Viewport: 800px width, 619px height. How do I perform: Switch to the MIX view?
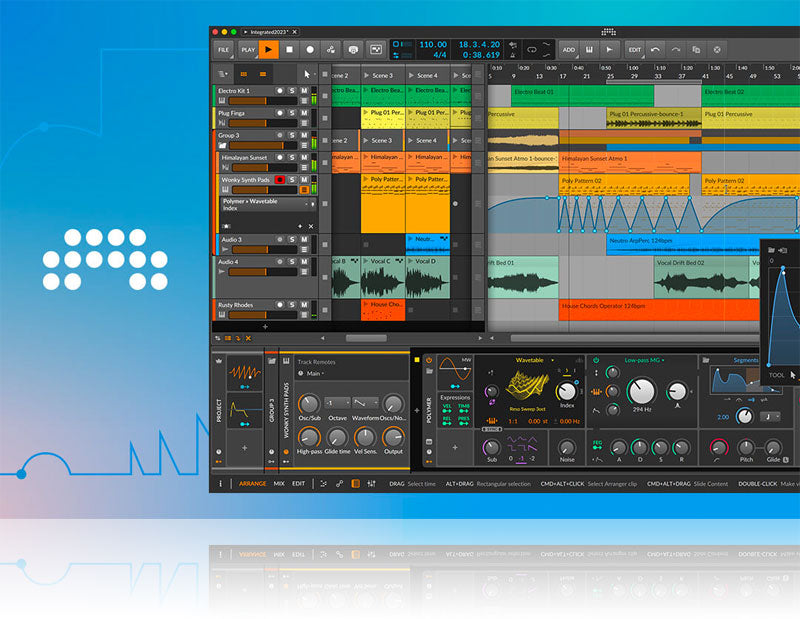[x=279, y=484]
